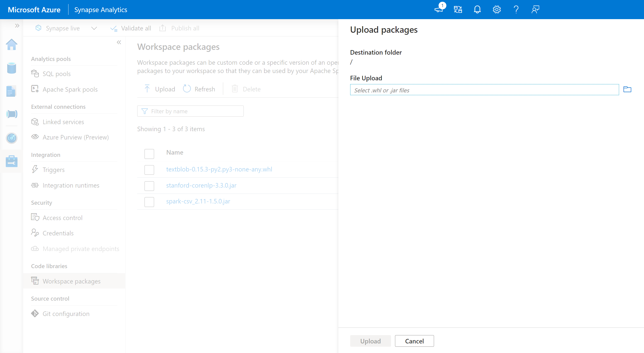644x353 pixels.
Task: Open the Monitor hub gauge icon
Action: click(12, 138)
